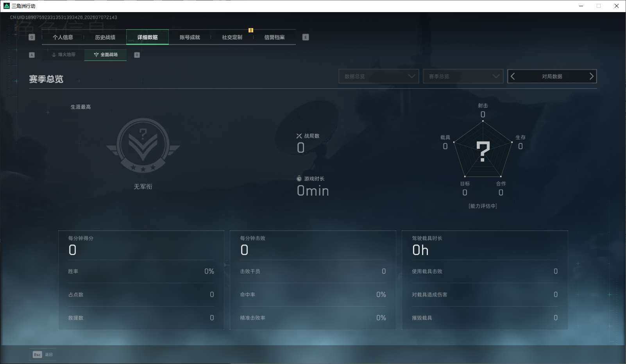This screenshot has height=364, width=626.
Task: Open the 数据总览 dropdown
Action: coord(379,76)
